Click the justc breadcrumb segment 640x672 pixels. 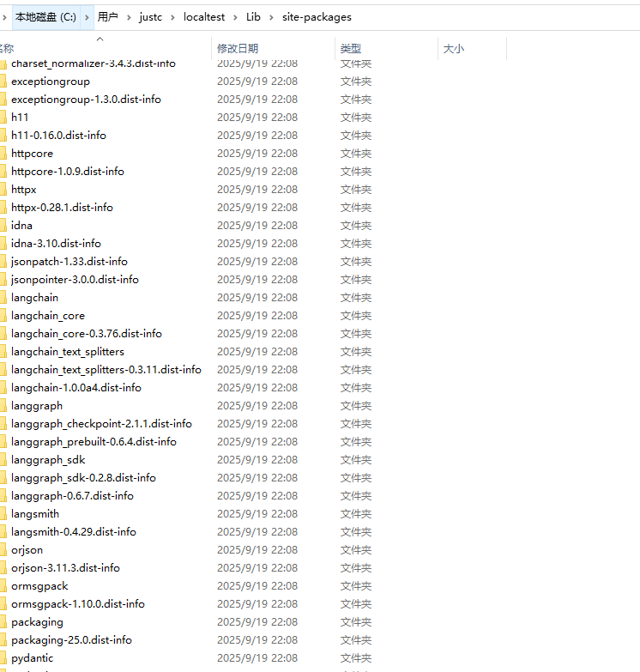(x=151, y=17)
